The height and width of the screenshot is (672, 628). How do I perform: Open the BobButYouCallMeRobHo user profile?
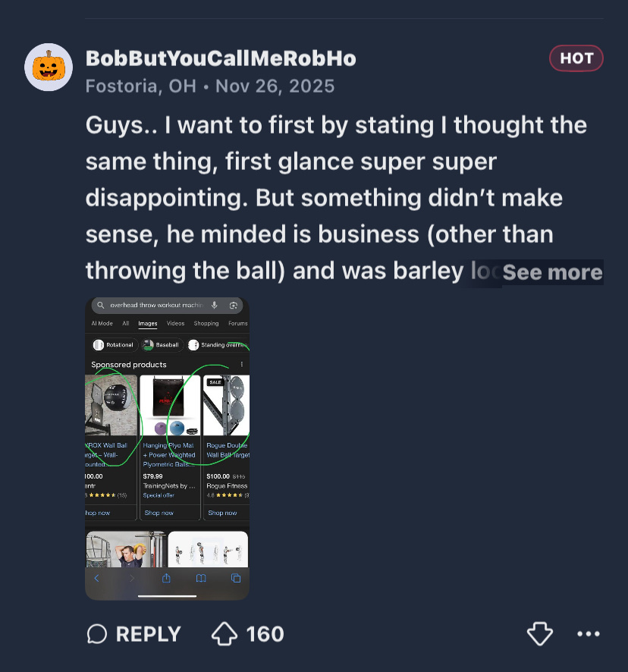[x=221, y=58]
